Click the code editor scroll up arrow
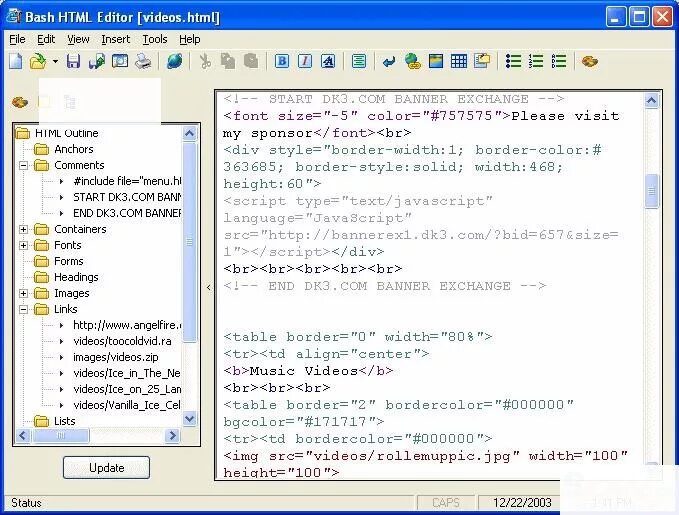 pyautogui.click(x=652, y=100)
